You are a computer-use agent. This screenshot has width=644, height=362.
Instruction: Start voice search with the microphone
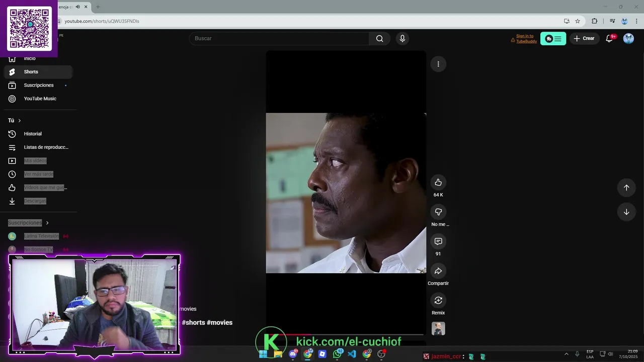coord(402,39)
